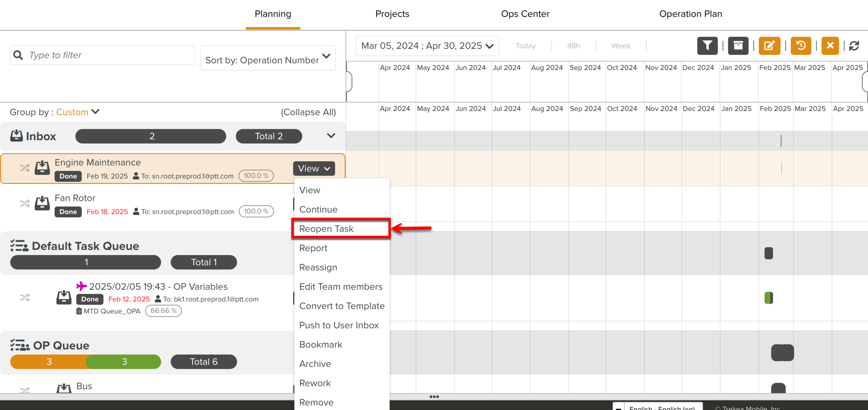This screenshot has width=868, height=410.
Task: Click the orange history clock icon
Action: pos(801,46)
